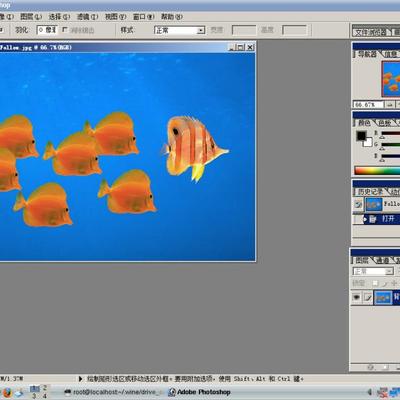
Task: Click the white background color swatch
Action: tap(368, 143)
